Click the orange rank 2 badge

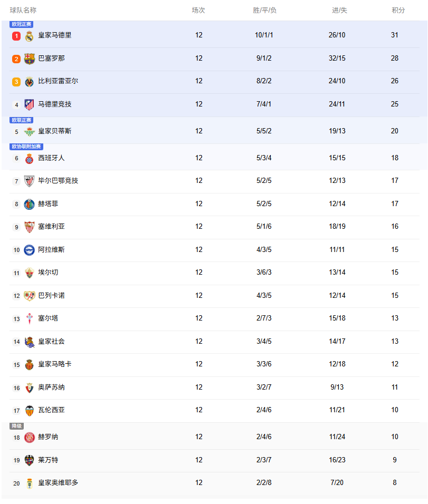coord(16,59)
